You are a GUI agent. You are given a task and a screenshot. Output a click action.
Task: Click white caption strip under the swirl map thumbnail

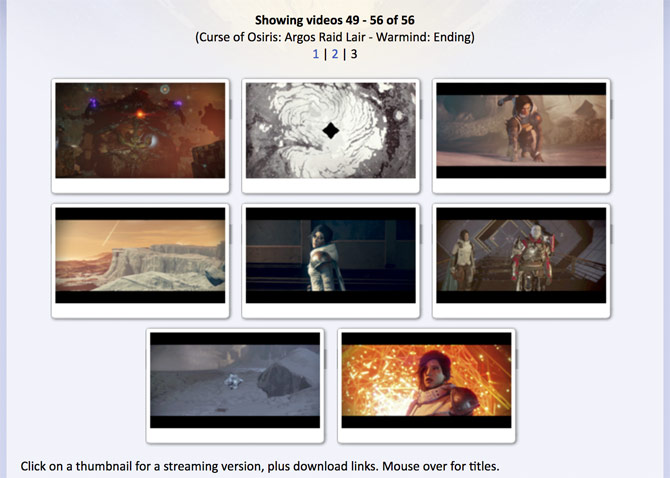click(x=331, y=186)
